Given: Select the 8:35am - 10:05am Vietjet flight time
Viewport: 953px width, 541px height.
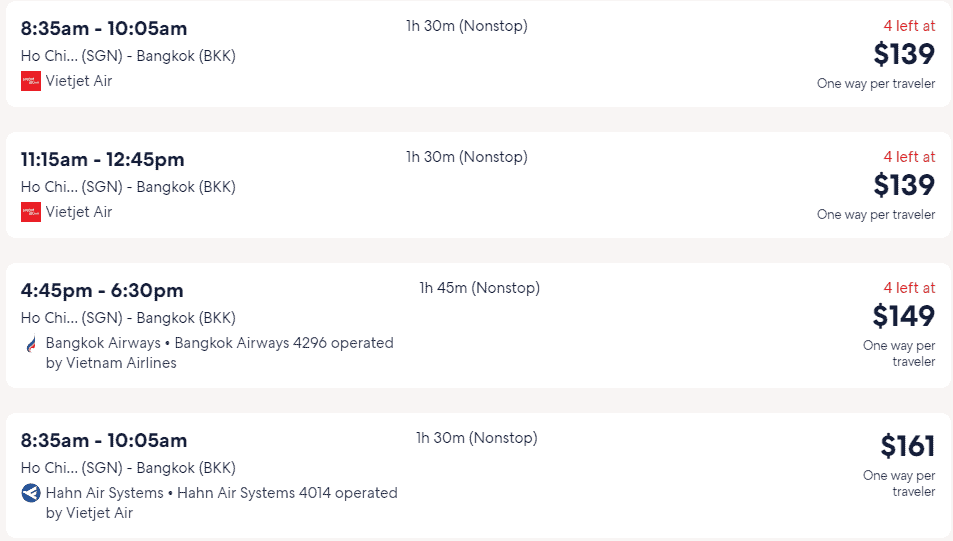Looking at the screenshot, I should pyautogui.click(x=104, y=29).
